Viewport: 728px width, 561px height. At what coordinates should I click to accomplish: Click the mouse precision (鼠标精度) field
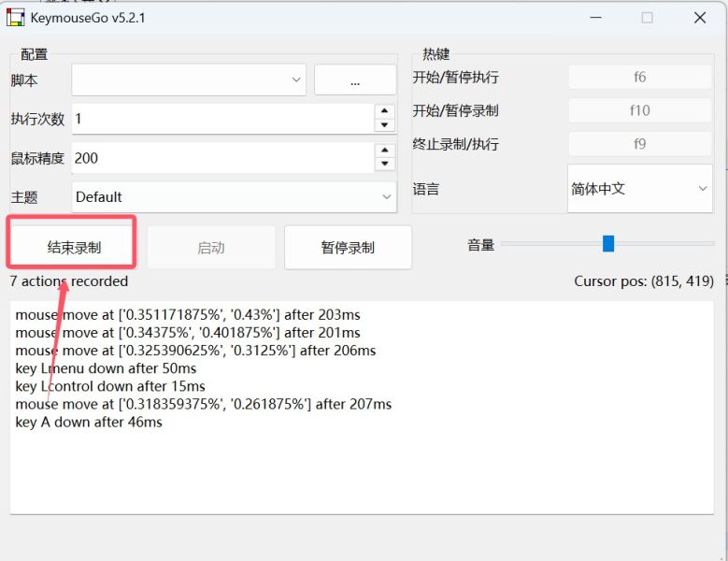222,158
